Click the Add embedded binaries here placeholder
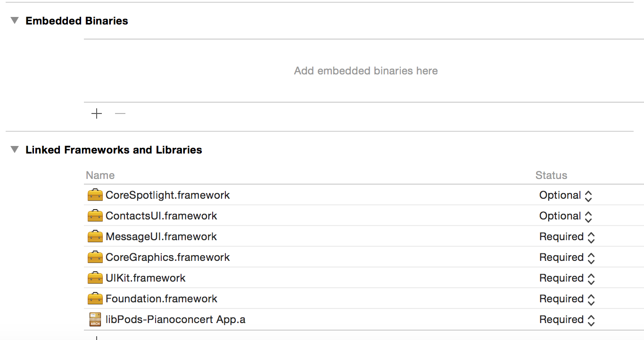Screen dimensions: 644x340 coord(366,71)
